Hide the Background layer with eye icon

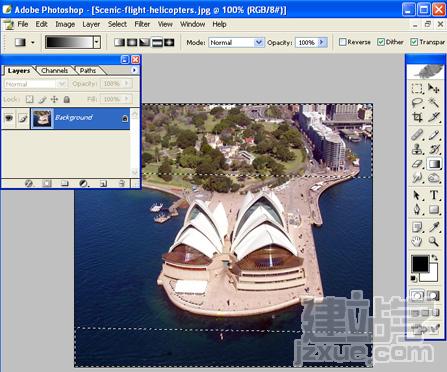[x=9, y=118]
